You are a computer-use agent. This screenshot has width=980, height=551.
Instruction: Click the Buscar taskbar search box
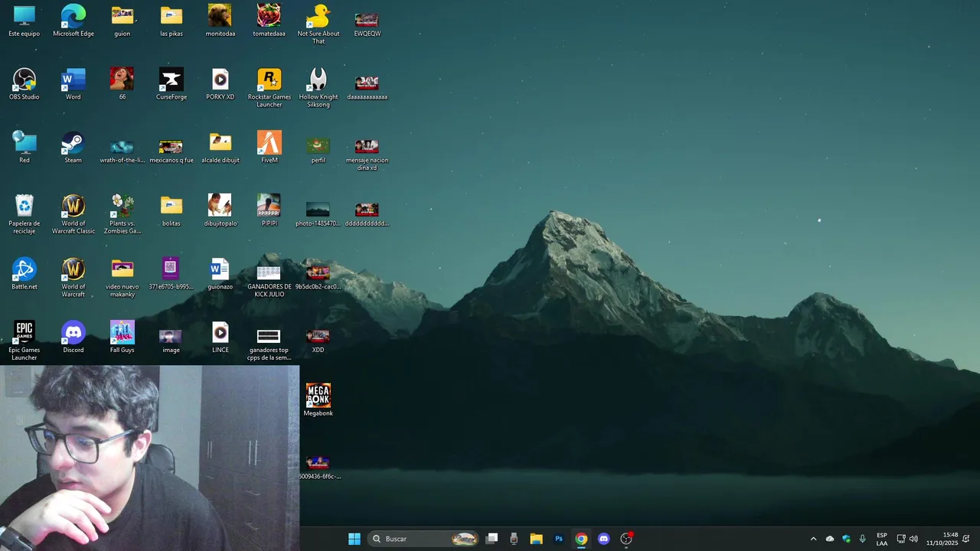click(x=423, y=539)
